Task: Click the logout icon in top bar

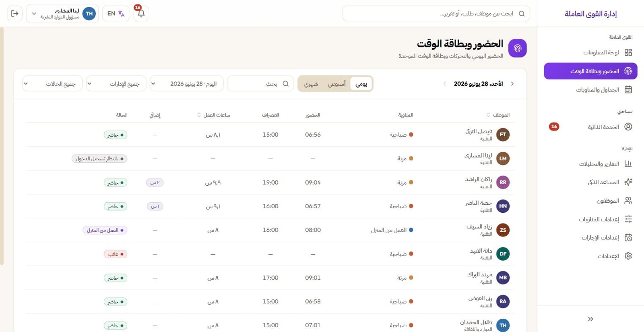Action: [15, 14]
